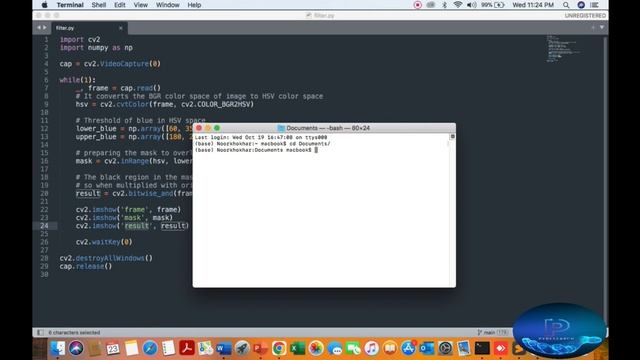This screenshot has width=640, height=360.
Task: Open Spotlight search
Action: coord(566,5)
